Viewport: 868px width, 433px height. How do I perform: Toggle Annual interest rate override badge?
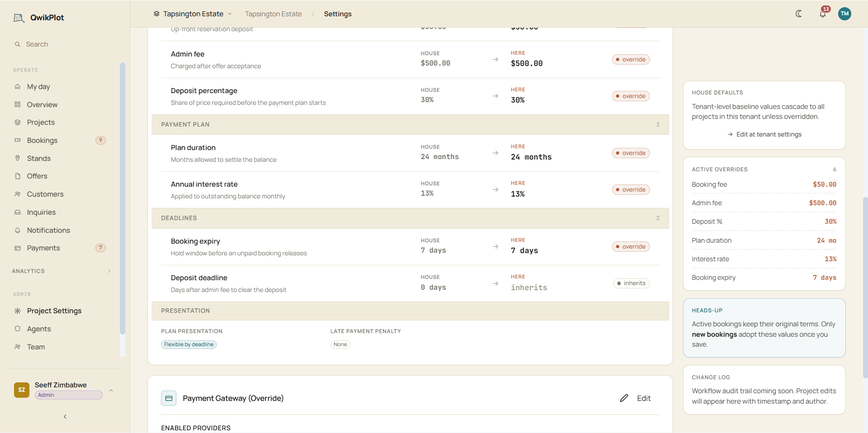pos(631,190)
